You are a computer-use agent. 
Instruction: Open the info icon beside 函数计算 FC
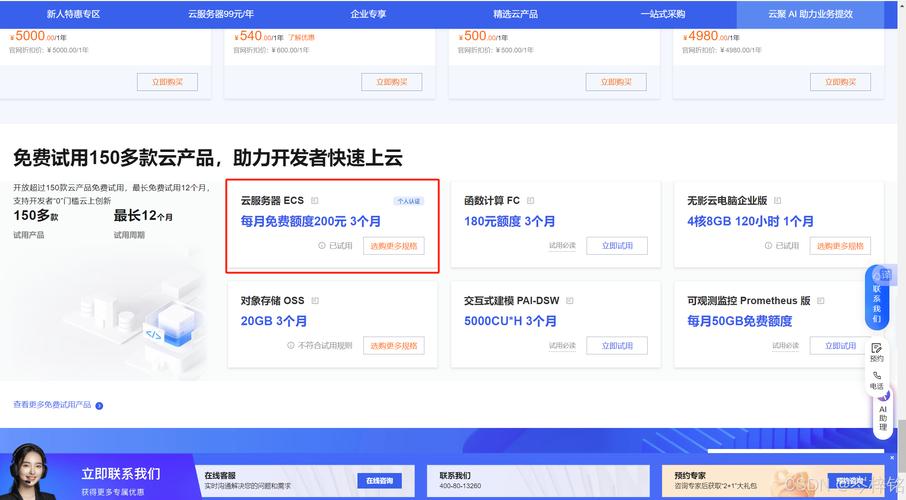tap(530, 201)
